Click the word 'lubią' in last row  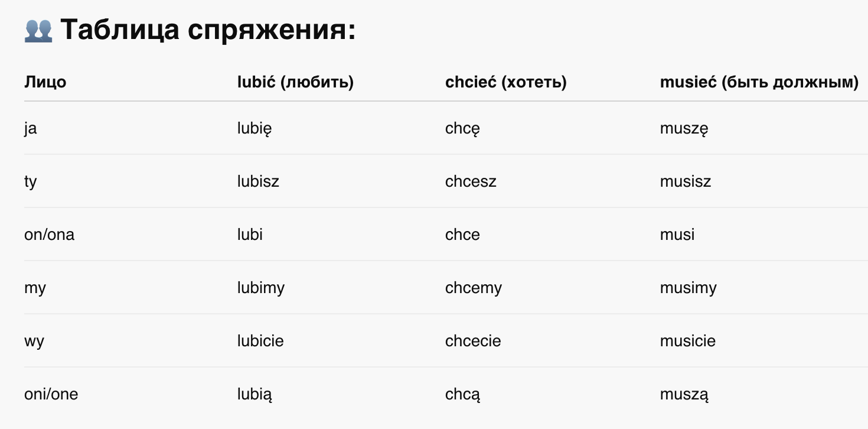click(254, 395)
